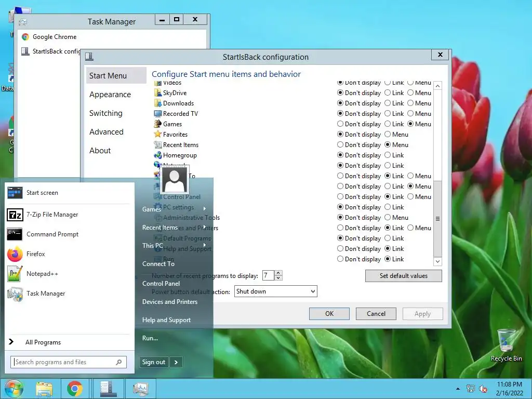Click the Homegroup icon

coord(157,155)
